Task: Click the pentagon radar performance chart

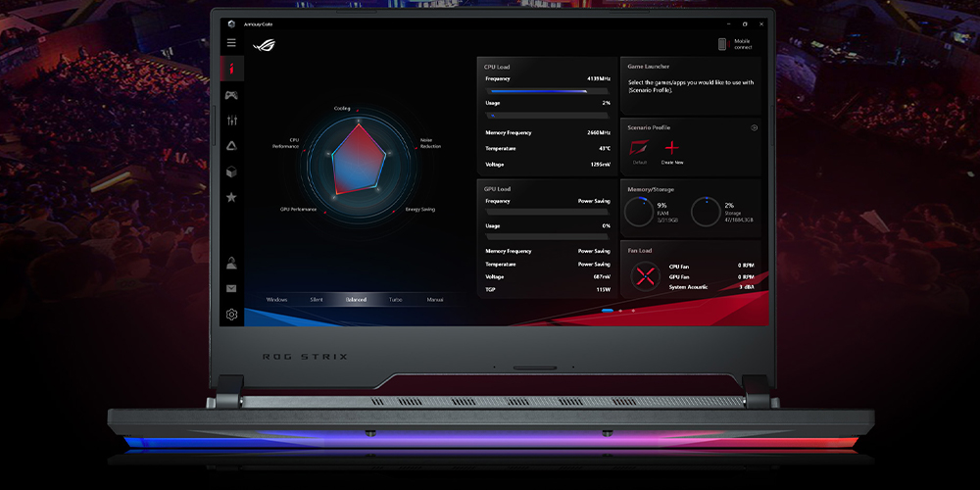Action: pos(358,160)
